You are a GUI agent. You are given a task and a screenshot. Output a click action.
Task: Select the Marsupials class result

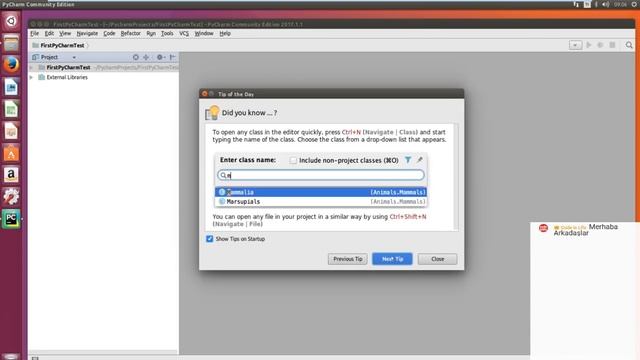pyautogui.click(x=321, y=202)
